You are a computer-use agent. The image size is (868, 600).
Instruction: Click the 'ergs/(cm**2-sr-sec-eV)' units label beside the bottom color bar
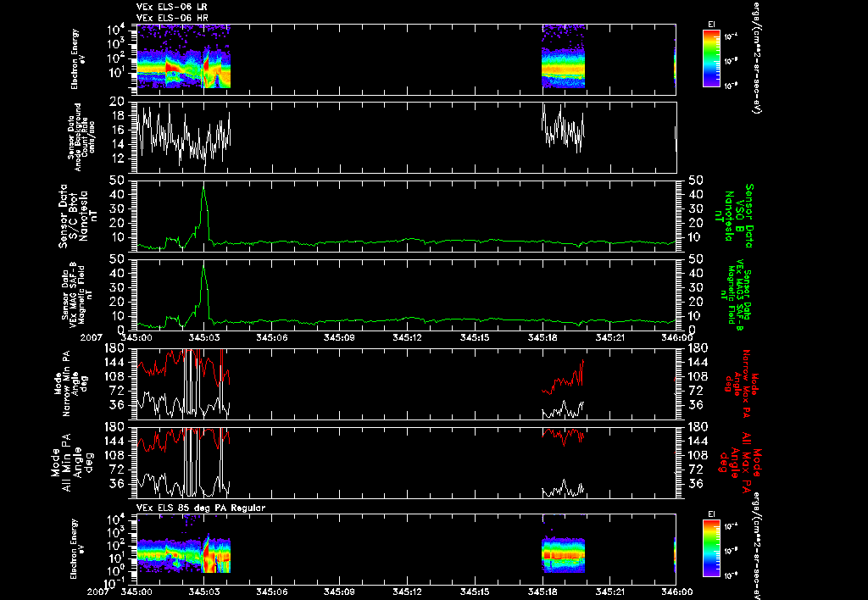point(755,546)
